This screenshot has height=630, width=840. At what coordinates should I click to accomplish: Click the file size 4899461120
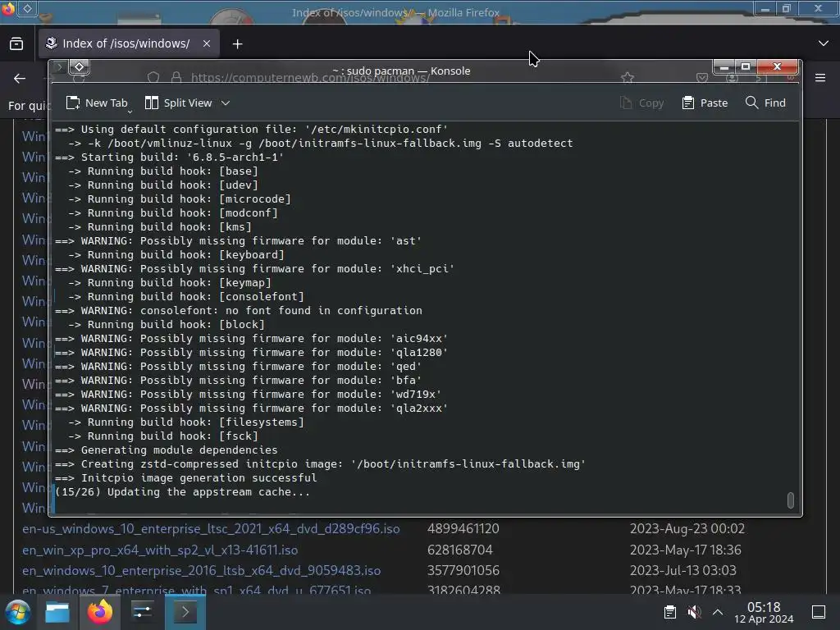(463, 529)
